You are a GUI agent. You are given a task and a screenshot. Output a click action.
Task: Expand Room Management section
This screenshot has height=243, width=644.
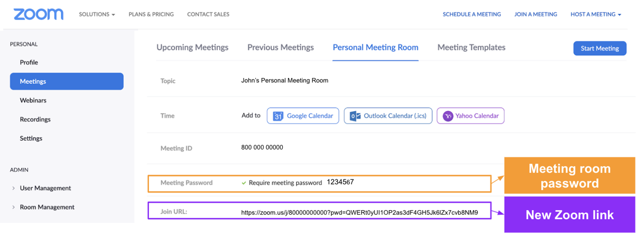click(x=43, y=207)
